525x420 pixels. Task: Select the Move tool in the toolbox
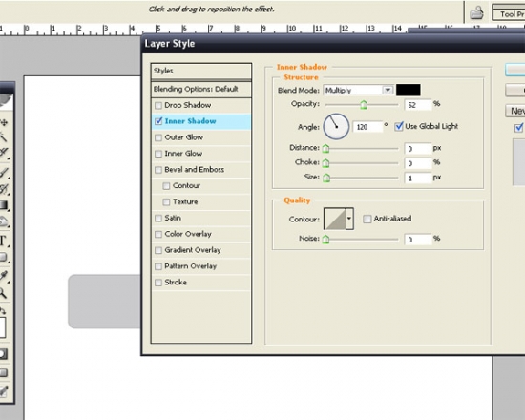tap(4, 123)
